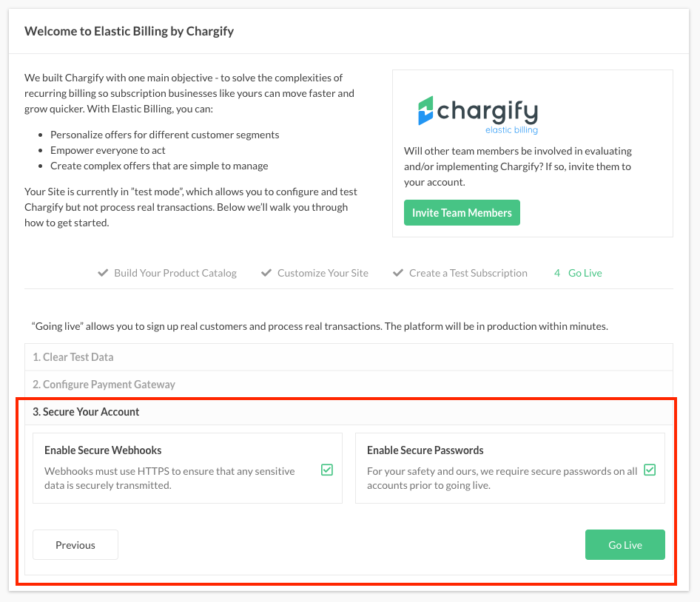Click checkmark icon beside Create a Test Subscription
700x602 pixels.
[398, 273]
